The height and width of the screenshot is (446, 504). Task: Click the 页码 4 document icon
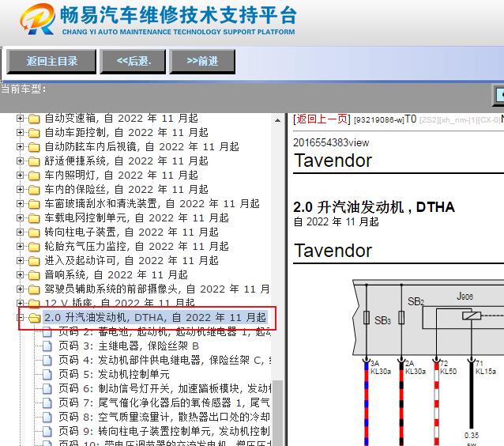[47, 361]
